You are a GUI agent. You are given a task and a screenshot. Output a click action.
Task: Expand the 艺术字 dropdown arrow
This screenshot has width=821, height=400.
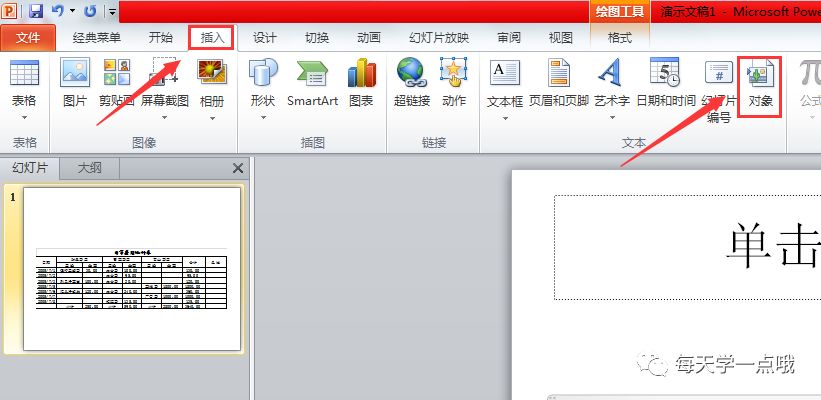[x=612, y=118]
